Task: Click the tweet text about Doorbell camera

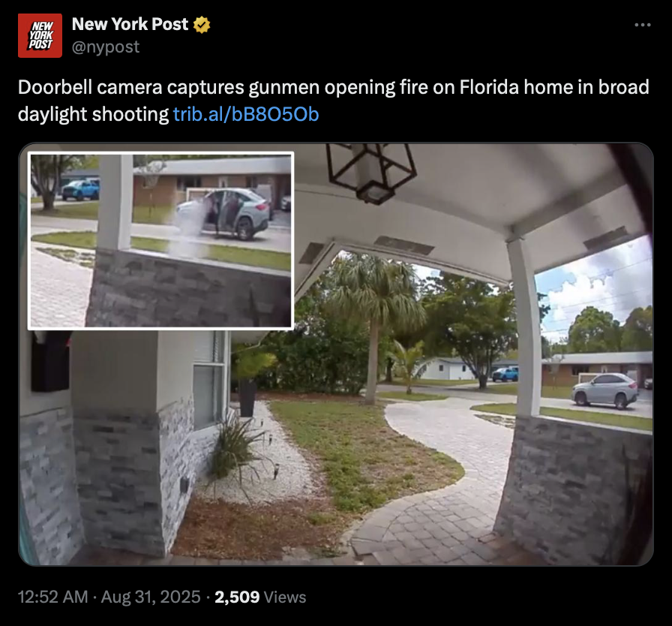Action: pyautogui.click(x=334, y=101)
